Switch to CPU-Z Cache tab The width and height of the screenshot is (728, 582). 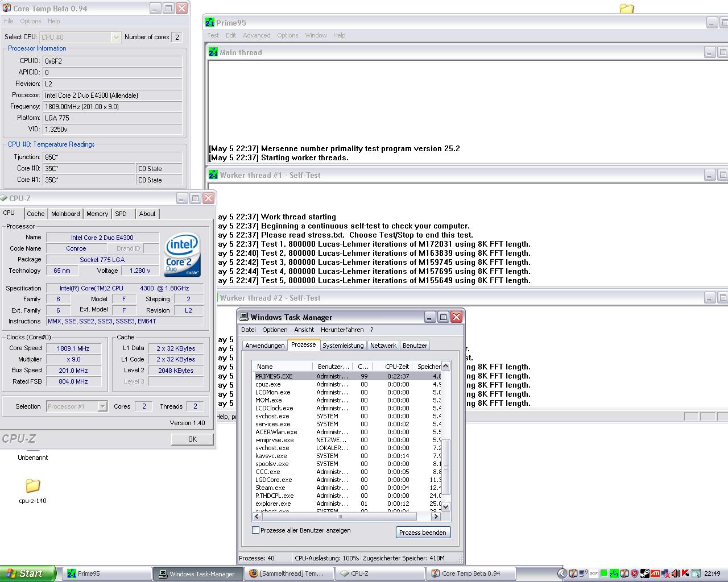click(35, 214)
